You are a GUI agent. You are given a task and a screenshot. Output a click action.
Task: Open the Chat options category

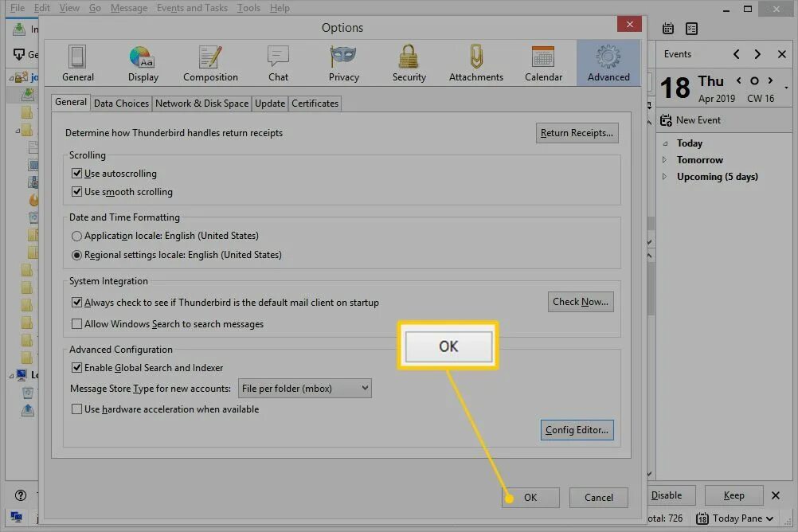pyautogui.click(x=278, y=64)
